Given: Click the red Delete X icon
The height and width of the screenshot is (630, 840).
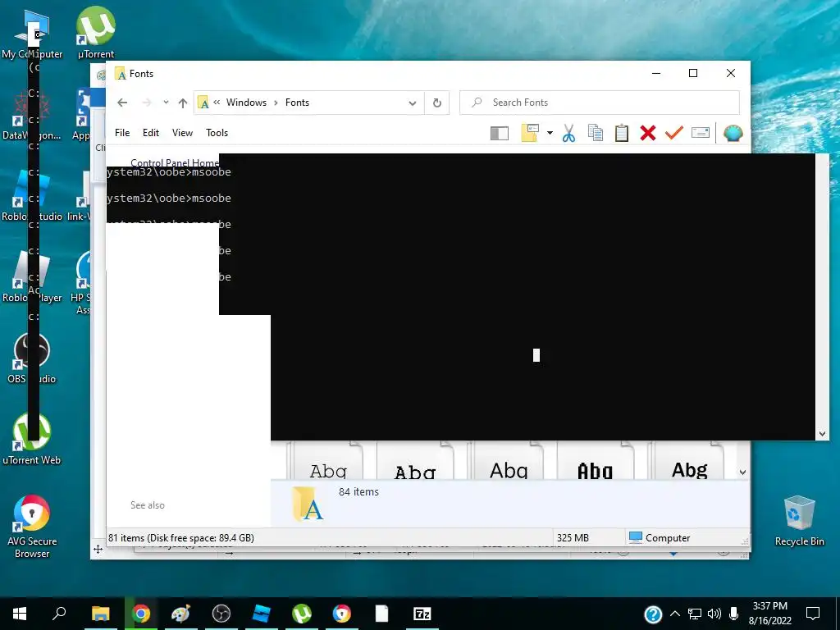Looking at the screenshot, I should (648, 133).
